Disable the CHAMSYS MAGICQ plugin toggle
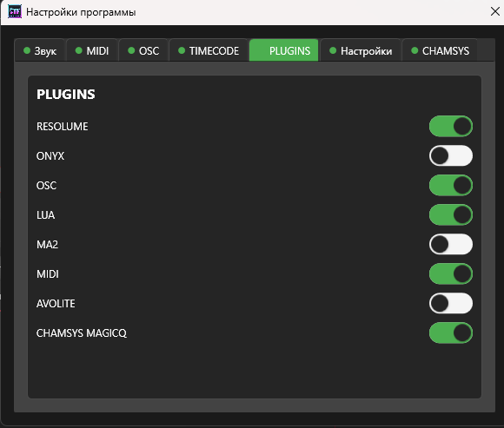The height and width of the screenshot is (428, 504). pos(451,333)
